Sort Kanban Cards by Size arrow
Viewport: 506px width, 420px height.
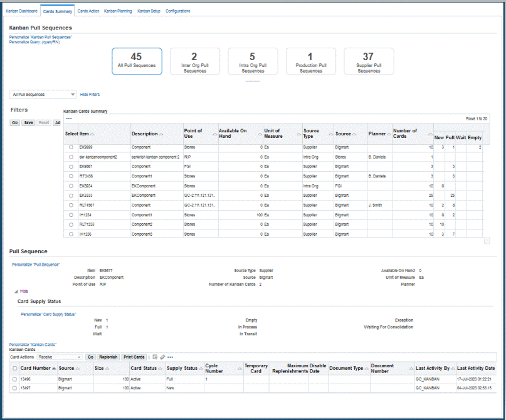[x=107, y=369]
